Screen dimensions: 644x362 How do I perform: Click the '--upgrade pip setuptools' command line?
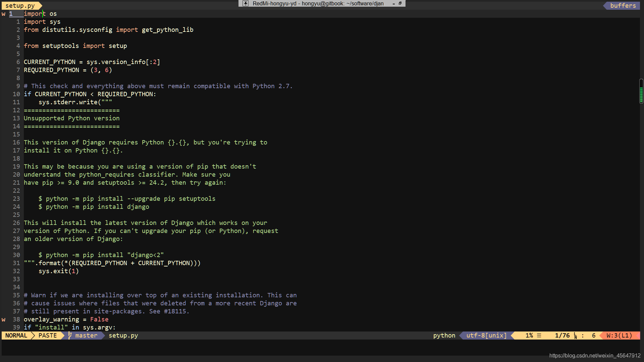(127, 199)
